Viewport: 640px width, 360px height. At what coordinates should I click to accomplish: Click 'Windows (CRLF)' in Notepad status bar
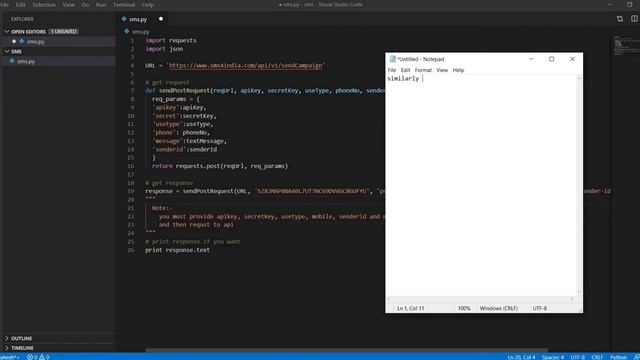click(x=498, y=309)
